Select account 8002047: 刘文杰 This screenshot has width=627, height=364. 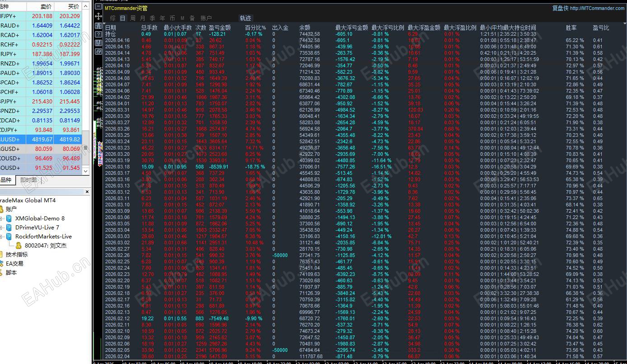(x=46, y=245)
